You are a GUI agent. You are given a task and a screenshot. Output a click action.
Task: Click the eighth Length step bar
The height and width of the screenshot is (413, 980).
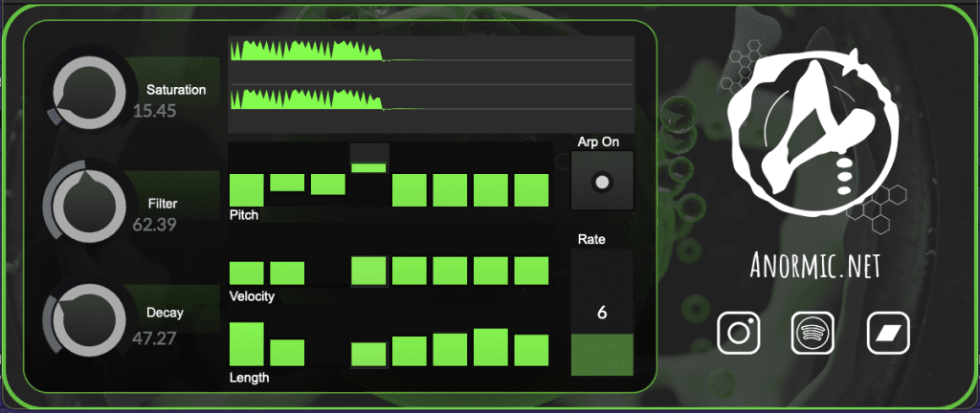coord(531,351)
